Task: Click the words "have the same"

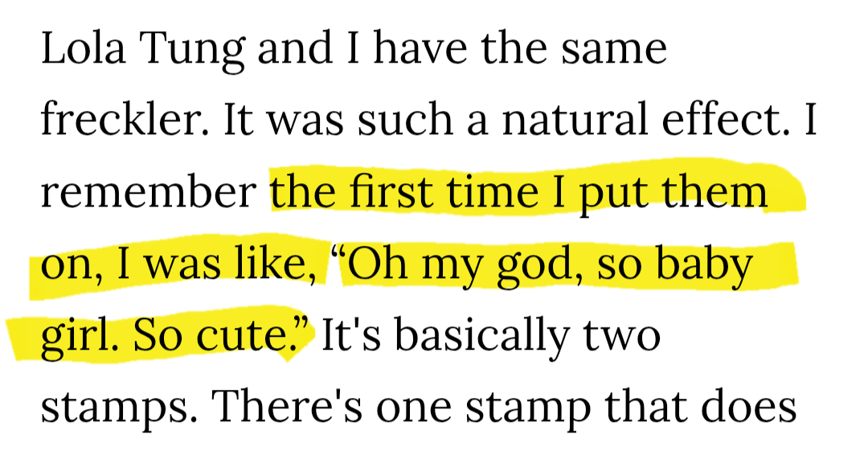Action: point(520,47)
